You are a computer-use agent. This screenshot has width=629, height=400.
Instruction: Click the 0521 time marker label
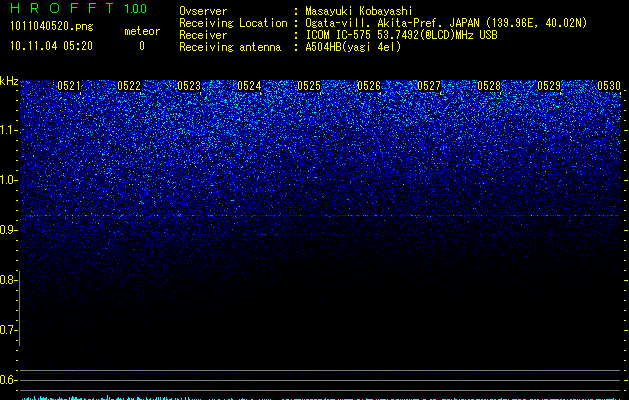coord(69,86)
